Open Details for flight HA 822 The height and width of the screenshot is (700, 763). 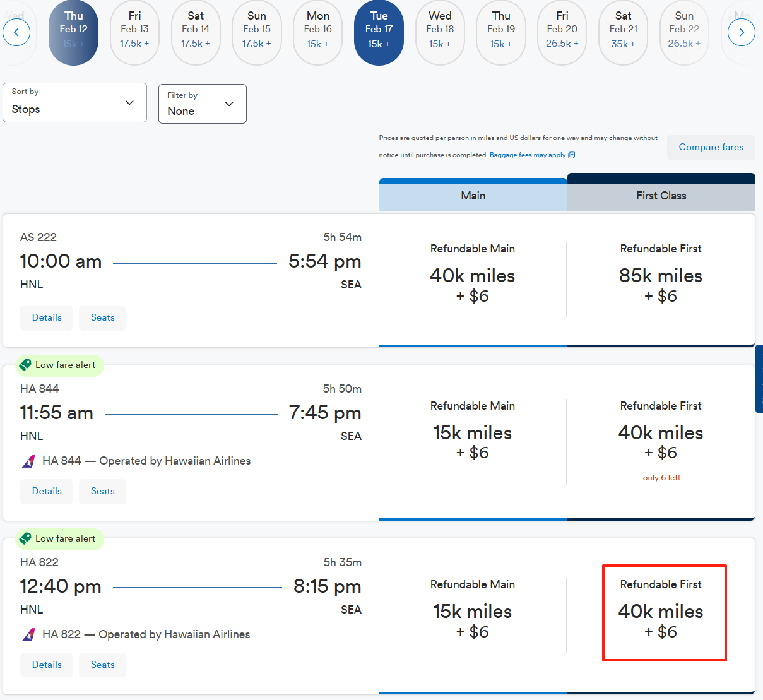click(x=47, y=665)
